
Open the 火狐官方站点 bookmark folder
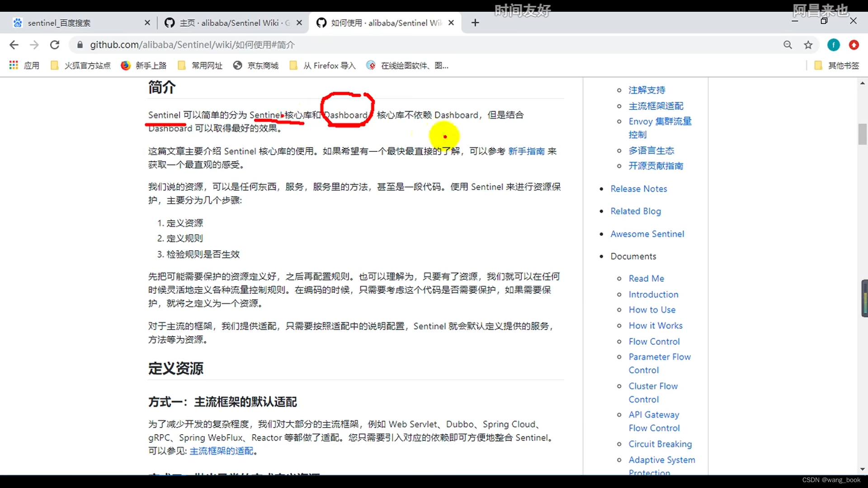(x=80, y=66)
